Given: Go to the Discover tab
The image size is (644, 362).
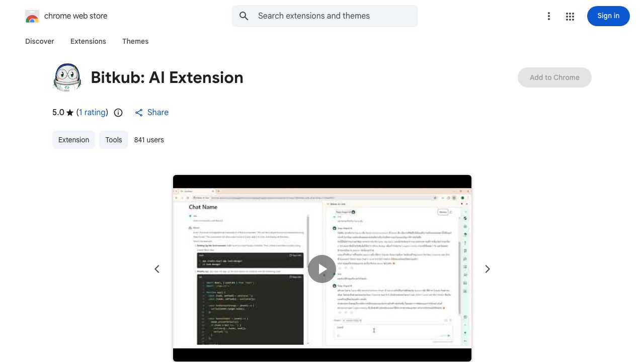Looking at the screenshot, I should (40, 41).
